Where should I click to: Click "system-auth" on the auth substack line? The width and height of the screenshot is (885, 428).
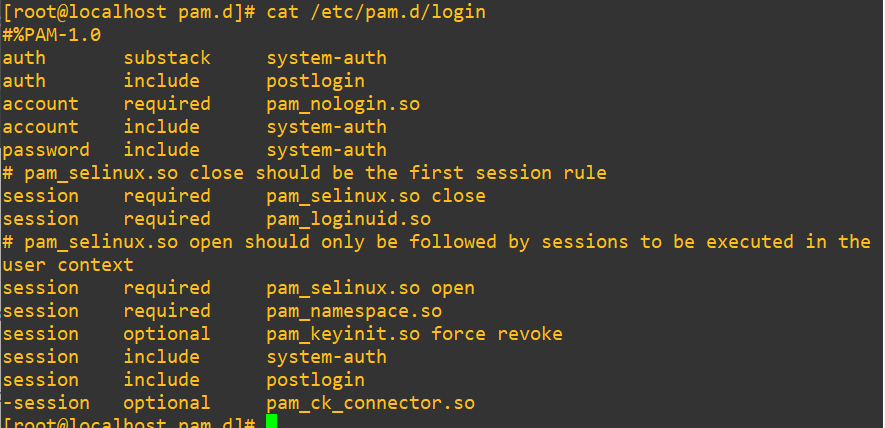click(326, 58)
